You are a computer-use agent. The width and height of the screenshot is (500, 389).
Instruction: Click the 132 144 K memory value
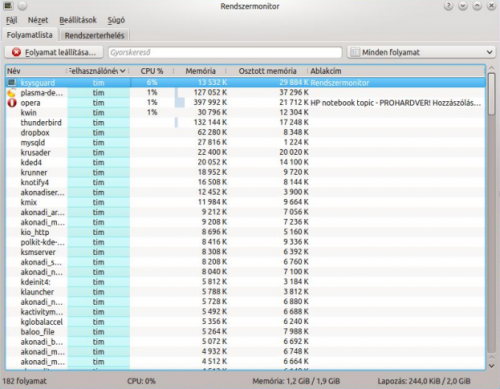click(x=210, y=122)
